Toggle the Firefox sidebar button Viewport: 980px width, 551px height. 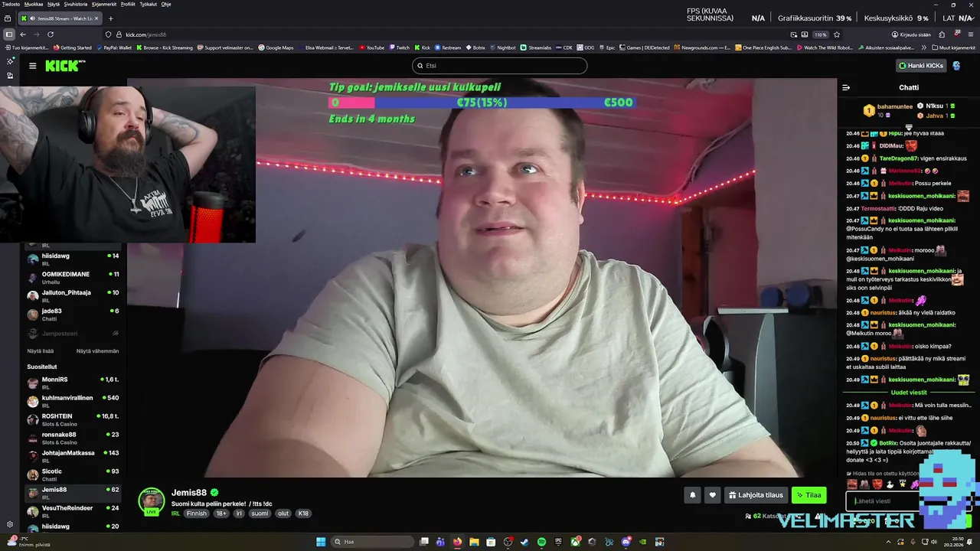click(8, 34)
